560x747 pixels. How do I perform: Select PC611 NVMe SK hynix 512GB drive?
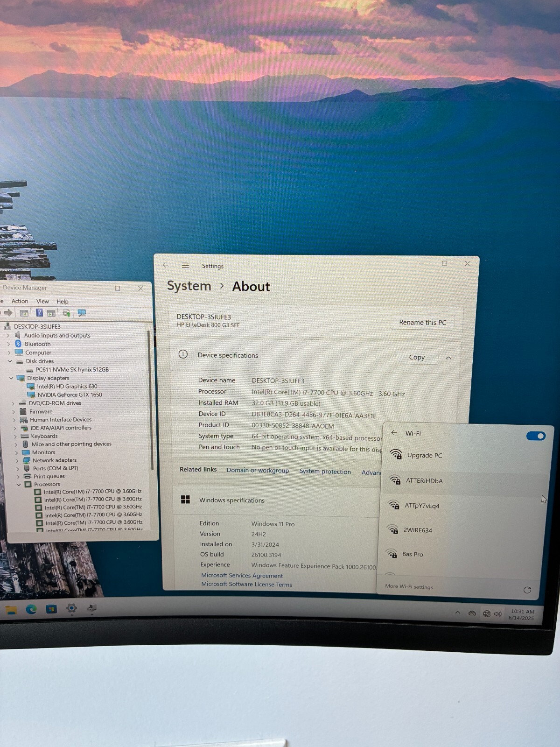click(72, 369)
